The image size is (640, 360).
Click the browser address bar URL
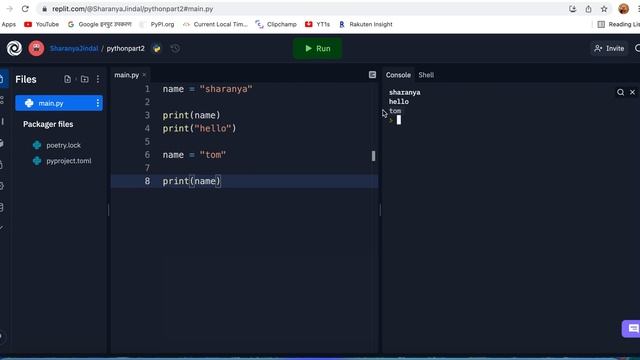133,9
